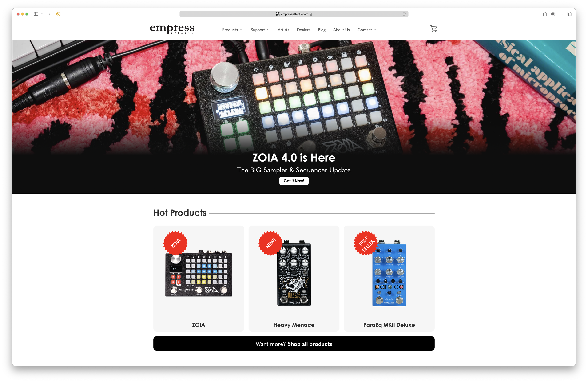
Task: Expand the Support dropdown menu
Action: tap(260, 30)
